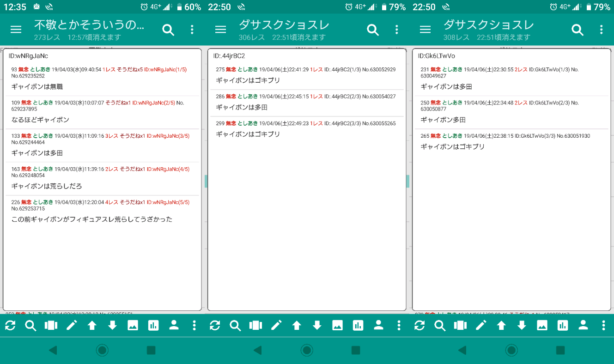Tap そうだねx5 on post 93
The width and height of the screenshot is (614, 364).
pyautogui.click(x=129, y=69)
